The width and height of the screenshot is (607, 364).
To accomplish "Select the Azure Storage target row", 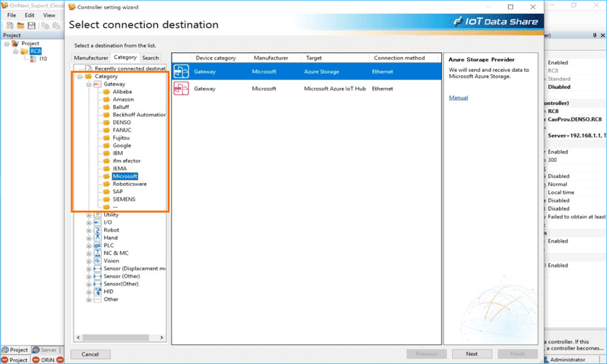I will (307, 71).
